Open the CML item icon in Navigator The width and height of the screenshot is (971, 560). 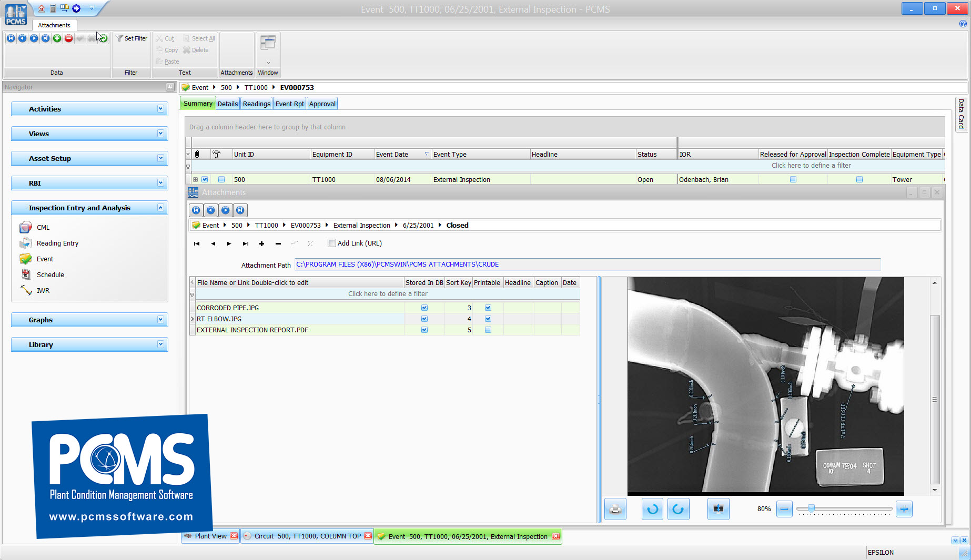26,228
